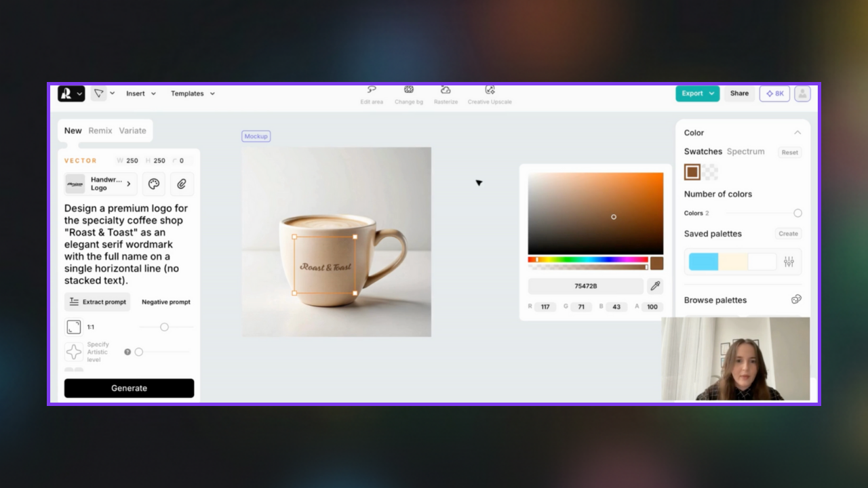This screenshot has width=868, height=488.
Task: Pick a shade in the color field
Action: pyautogui.click(x=595, y=213)
